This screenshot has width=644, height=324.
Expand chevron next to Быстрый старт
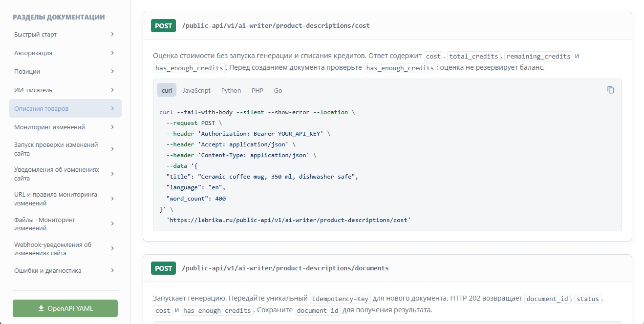pos(112,34)
